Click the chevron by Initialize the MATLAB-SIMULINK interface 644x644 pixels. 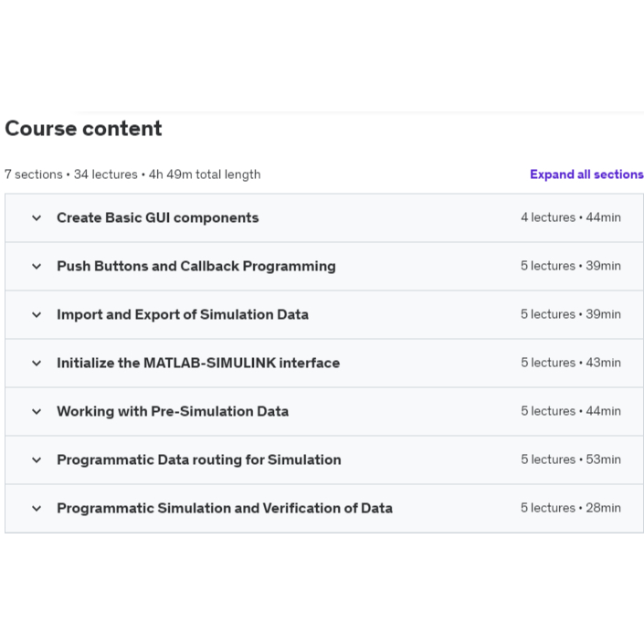tap(37, 364)
